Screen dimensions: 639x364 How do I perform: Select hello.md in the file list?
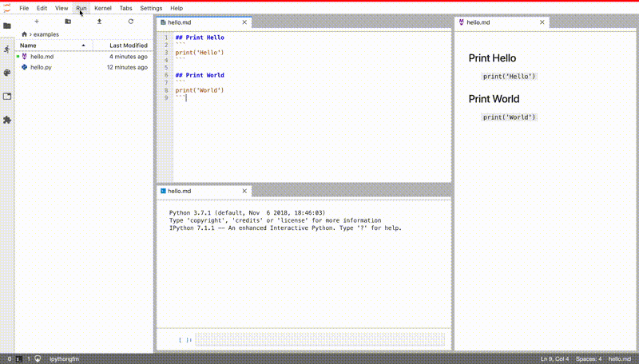tap(84, 57)
